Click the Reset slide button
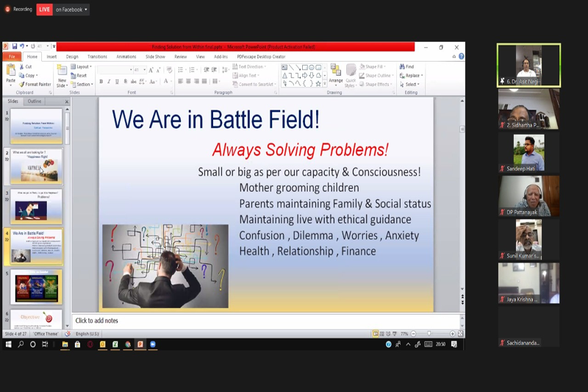Image resolution: width=588 pixels, height=392 pixels. click(x=81, y=76)
